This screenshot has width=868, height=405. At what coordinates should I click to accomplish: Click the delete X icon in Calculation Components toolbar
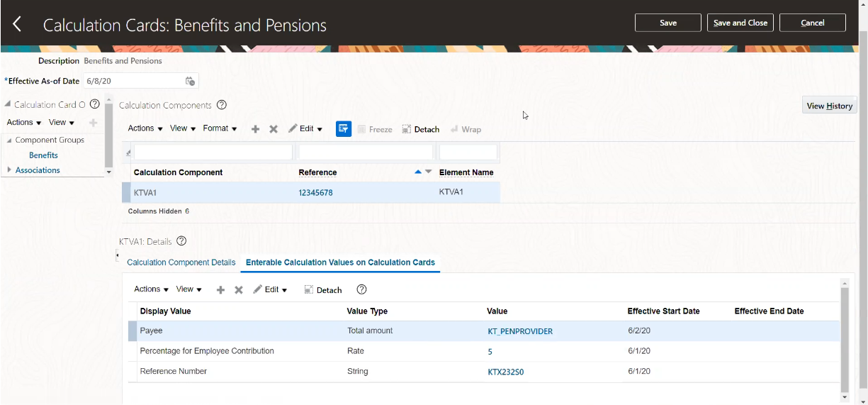point(274,129)
